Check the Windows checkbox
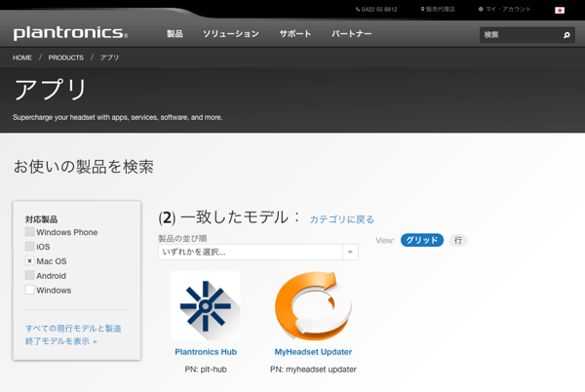The image size is (585, 392). coord(30,290)
